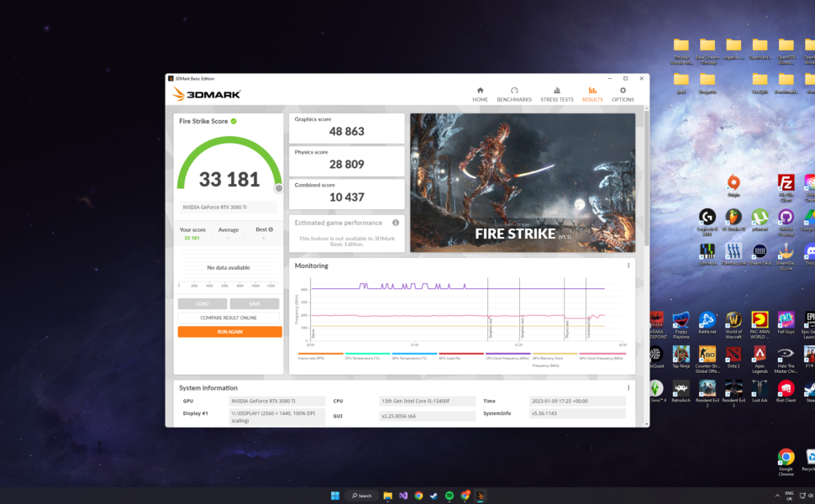Click the CPU field showing Core i5-13400F
This screenshot has height=504, width=815.
[x=428, y=402]
